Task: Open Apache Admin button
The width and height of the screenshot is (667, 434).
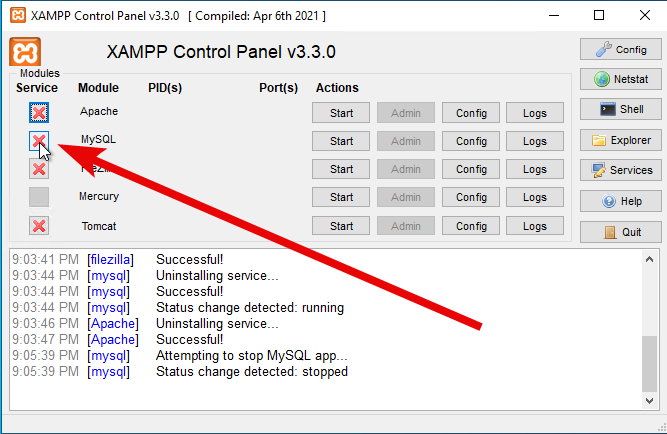Action: [406, 113]
